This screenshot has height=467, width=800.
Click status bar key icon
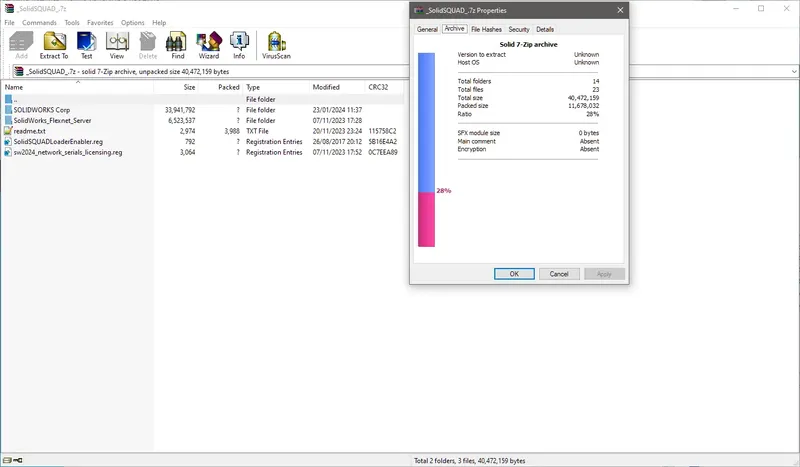(x=18, y=460)
